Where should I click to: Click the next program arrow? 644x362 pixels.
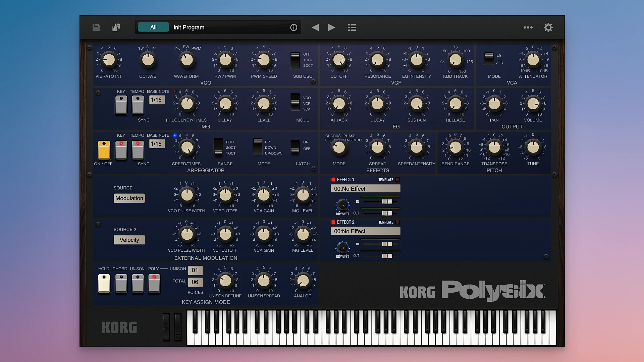332,27
